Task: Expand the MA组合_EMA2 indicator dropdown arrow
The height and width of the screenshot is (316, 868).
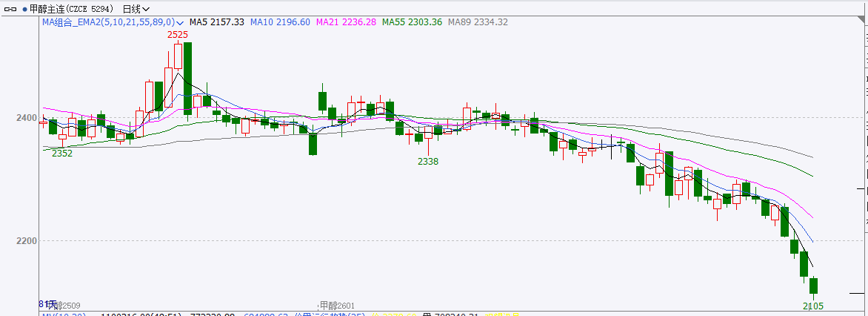Action: coord(180,22)
